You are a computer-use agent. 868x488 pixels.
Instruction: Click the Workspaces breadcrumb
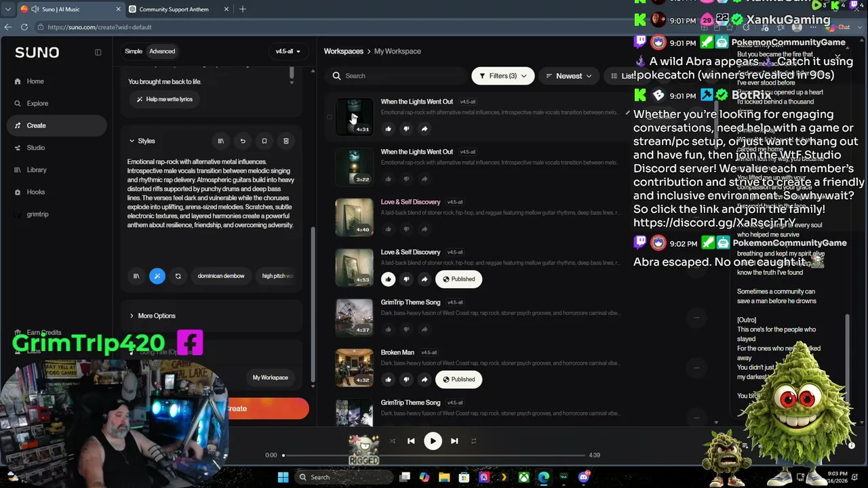click(x=344, y=52)
